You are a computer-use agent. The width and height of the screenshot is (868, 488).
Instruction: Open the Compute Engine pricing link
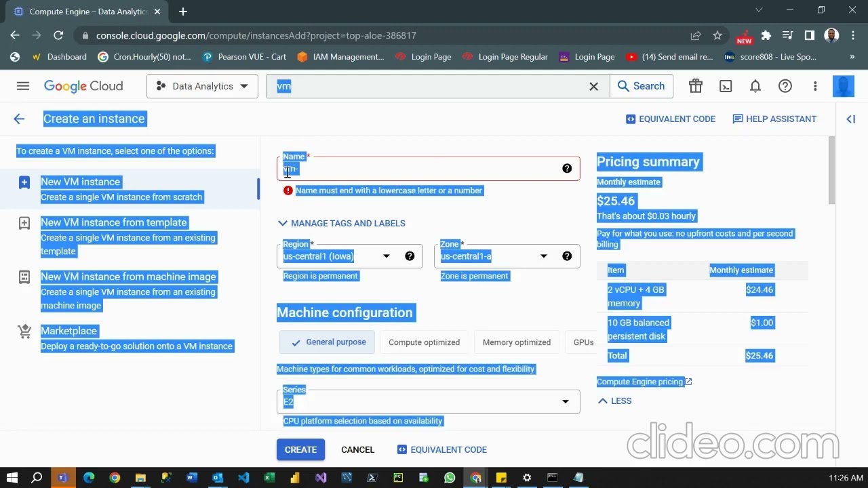pos(644,382)
